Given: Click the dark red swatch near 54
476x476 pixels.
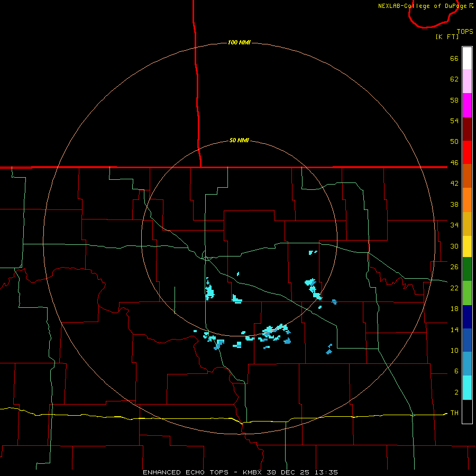Looking at the screenshot, I should (x=467, y=129).
